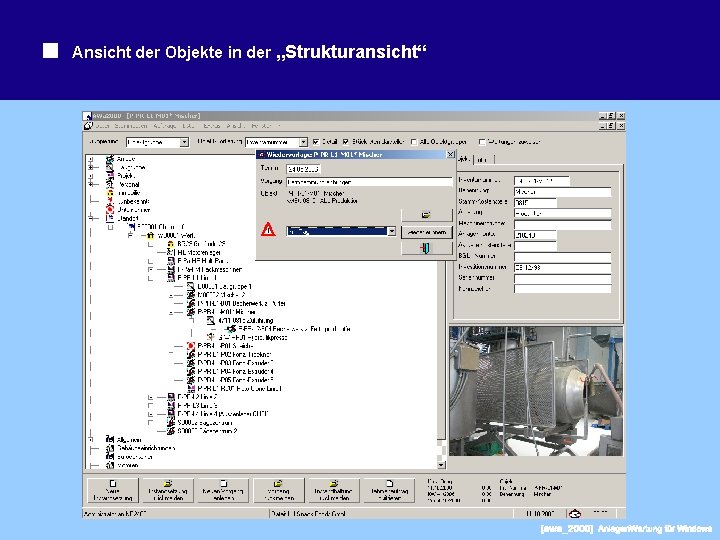Click the Projekte node icon in tree
The width and height of the screenshot is (720, 540).
[x=110, y=176]
